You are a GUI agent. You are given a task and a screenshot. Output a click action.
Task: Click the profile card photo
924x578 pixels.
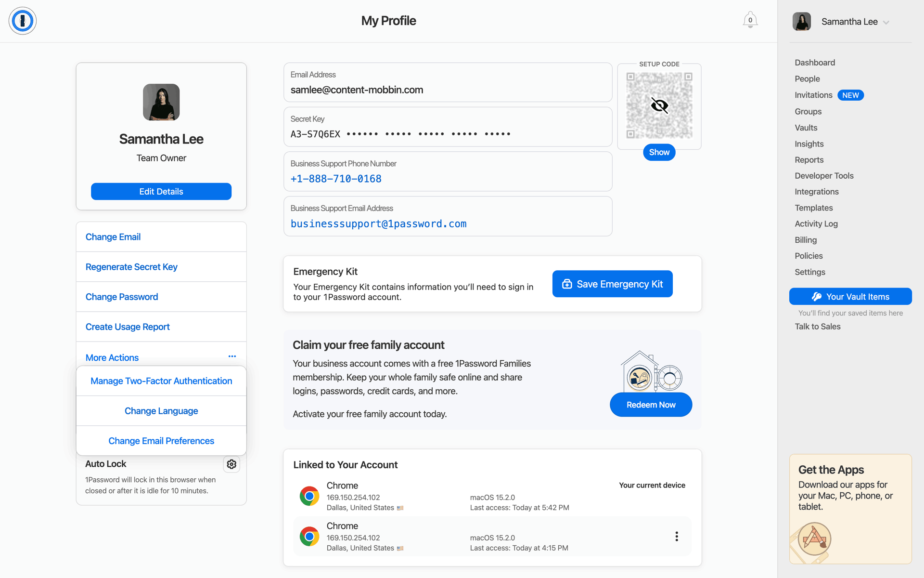point(161,102)
